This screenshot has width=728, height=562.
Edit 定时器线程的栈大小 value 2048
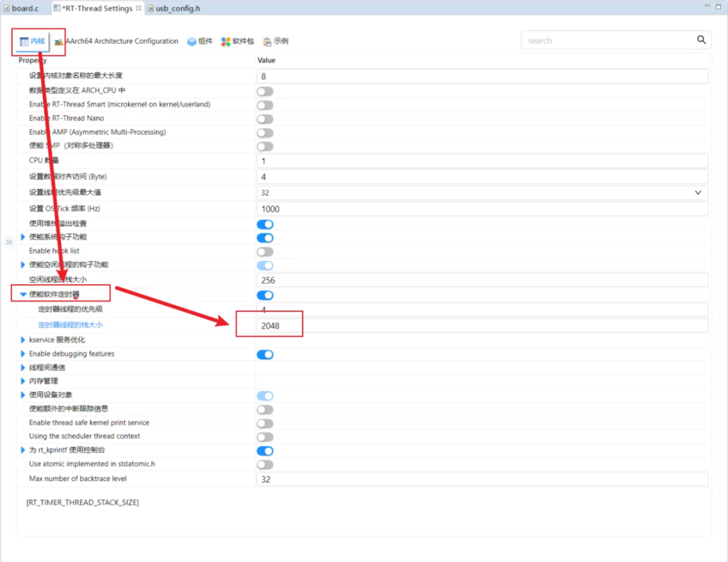[482, 326]
